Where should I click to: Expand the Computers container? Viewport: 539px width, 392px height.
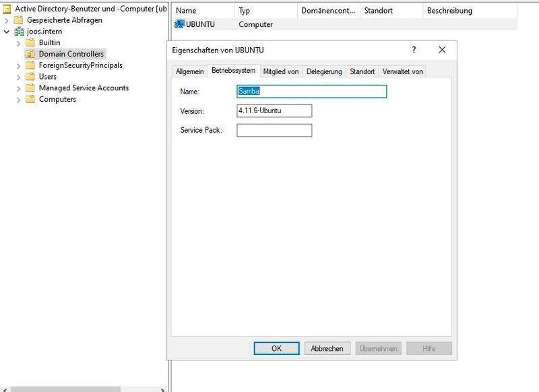pyautogui.click(x=17, y=98)
